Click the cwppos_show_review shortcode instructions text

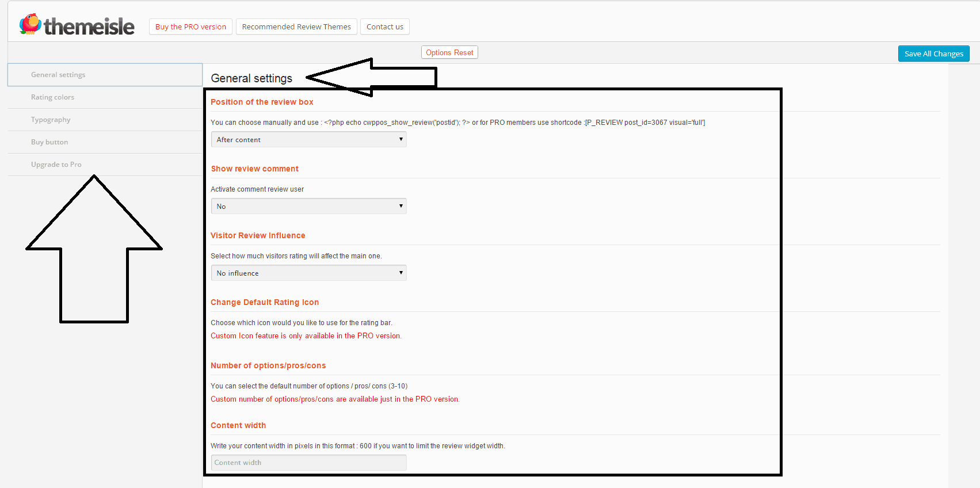click(457, 123)
